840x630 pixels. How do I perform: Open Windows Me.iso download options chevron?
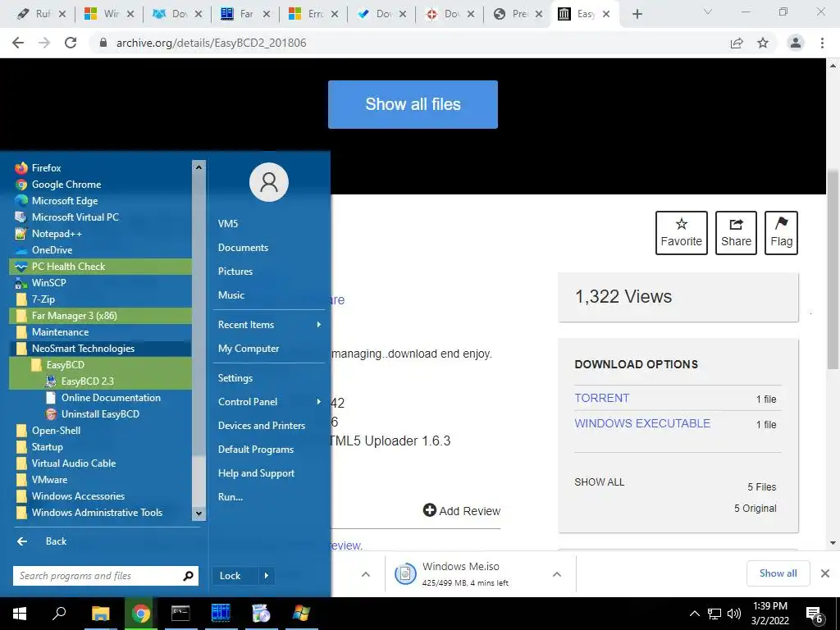point(557,574)
